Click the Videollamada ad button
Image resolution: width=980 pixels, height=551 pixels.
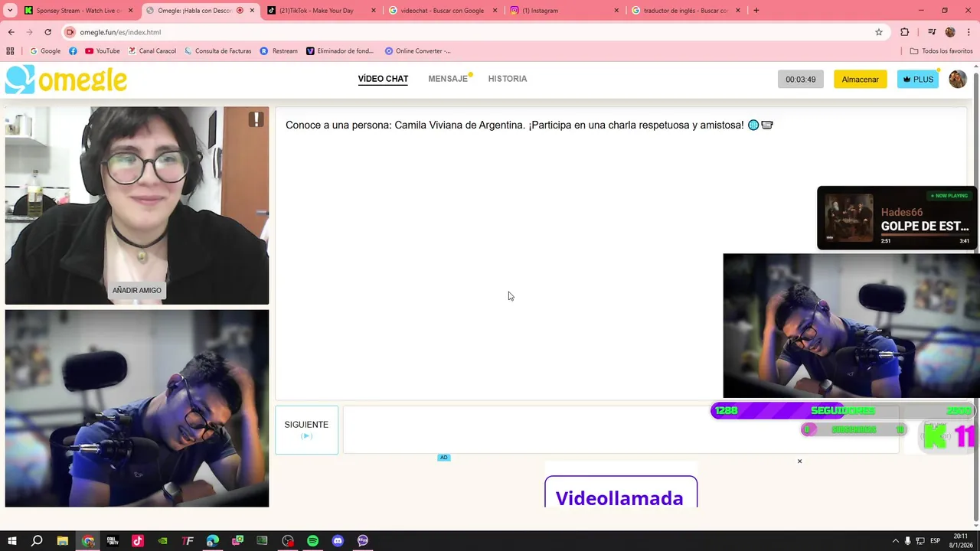click(x=620, y=492)
